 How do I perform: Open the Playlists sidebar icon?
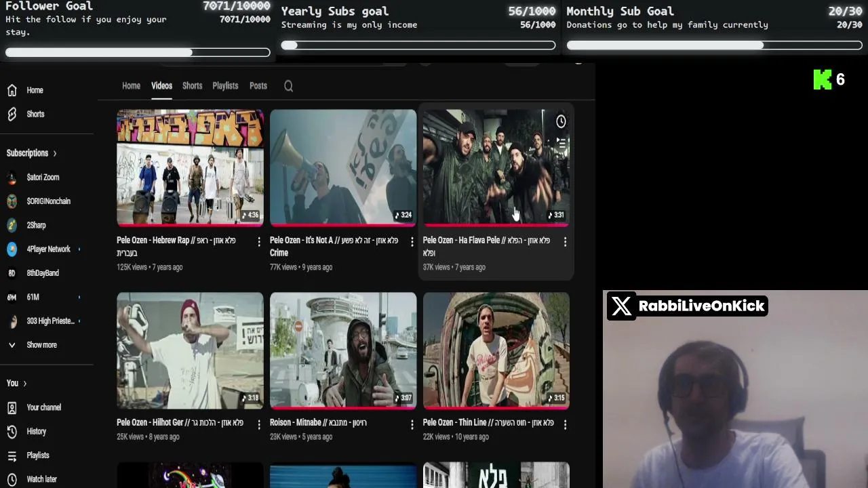coord(12,455)
